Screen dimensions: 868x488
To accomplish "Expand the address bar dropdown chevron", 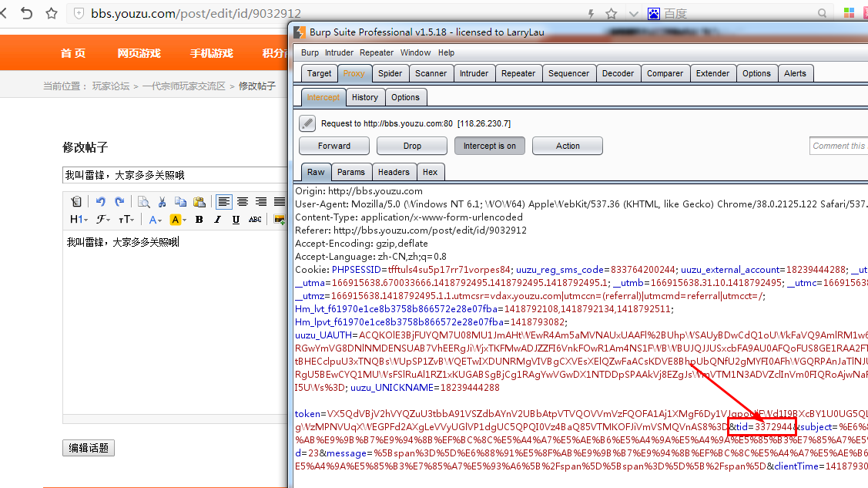I will [x=633, y=14].
